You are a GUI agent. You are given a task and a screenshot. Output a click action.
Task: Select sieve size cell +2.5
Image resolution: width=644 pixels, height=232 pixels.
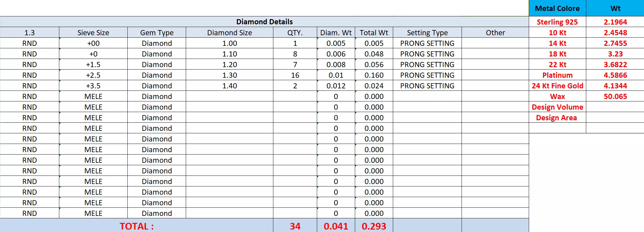click(x=93, y=75)
